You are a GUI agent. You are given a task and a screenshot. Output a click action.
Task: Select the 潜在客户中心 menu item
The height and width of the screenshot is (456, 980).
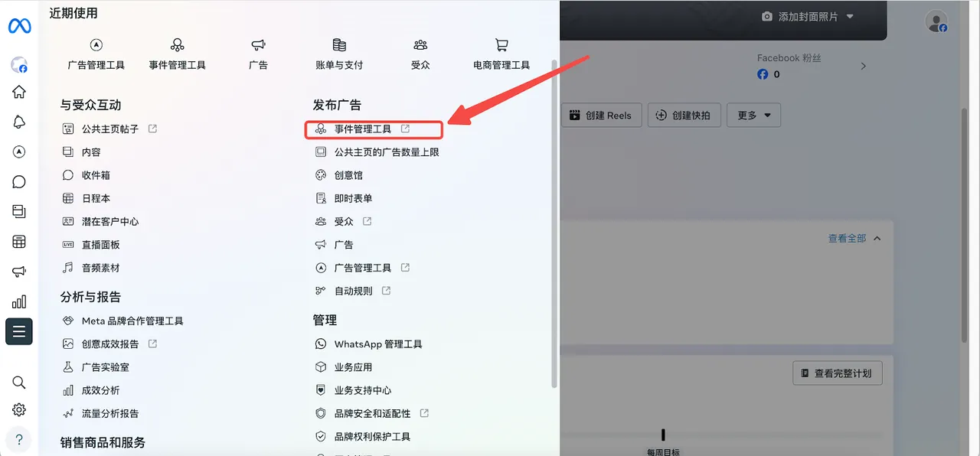tap(100, 221)
